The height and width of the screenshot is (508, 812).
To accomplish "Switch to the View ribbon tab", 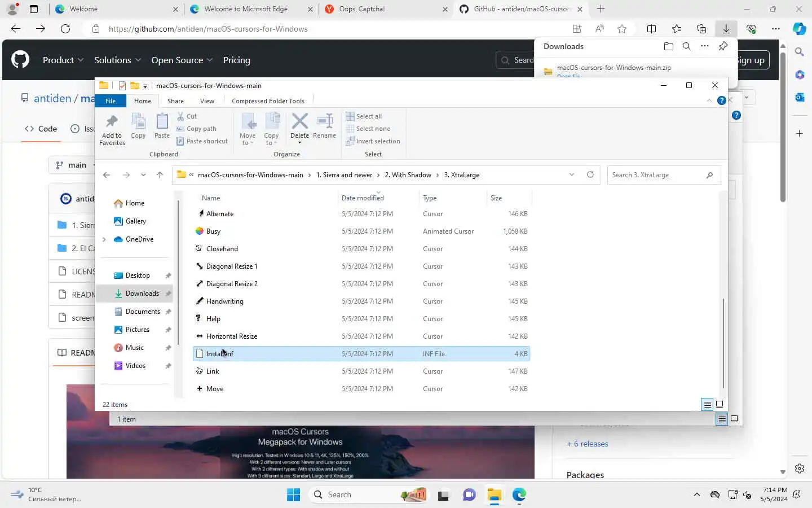I will (x=207, y=101).
